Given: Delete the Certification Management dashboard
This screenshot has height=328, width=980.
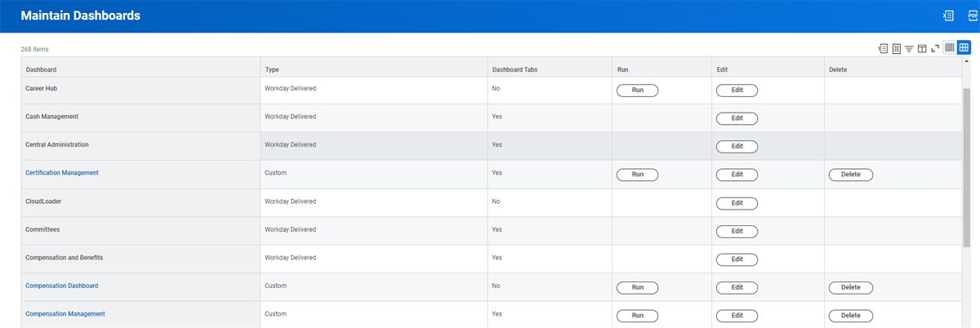Looking at the screenshot, I should tap(850, 175).
